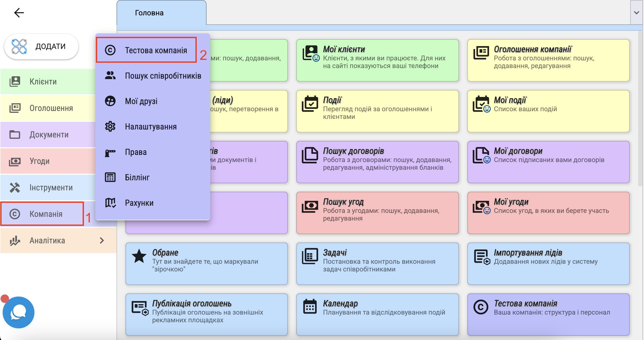Expand the Аналітика chevron arrow

coord(102,240)
